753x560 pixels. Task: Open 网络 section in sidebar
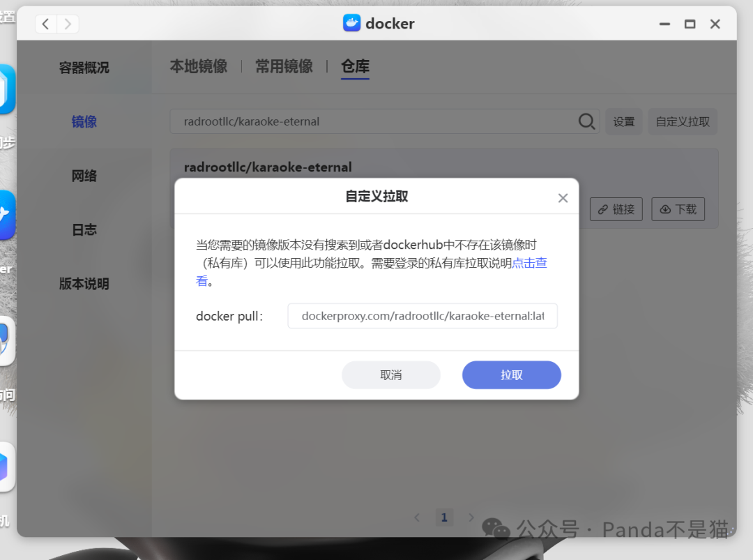click(x=84, y=176)
